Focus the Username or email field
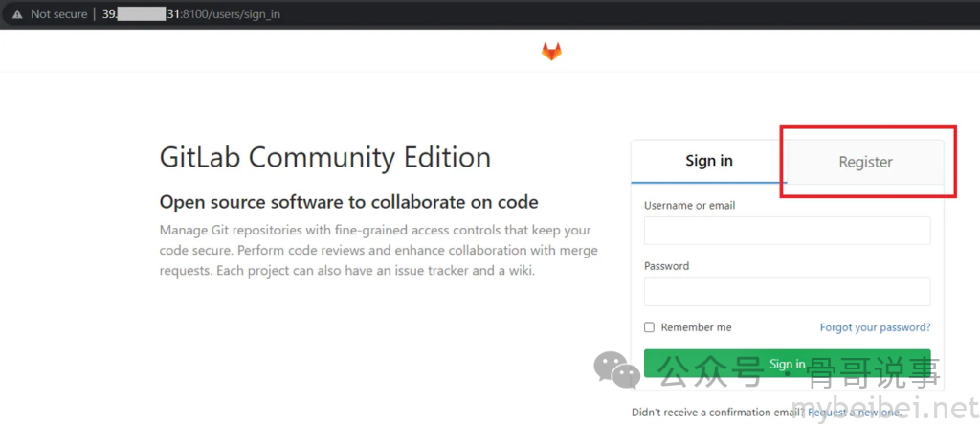980x424 pixels. (787, 230)
